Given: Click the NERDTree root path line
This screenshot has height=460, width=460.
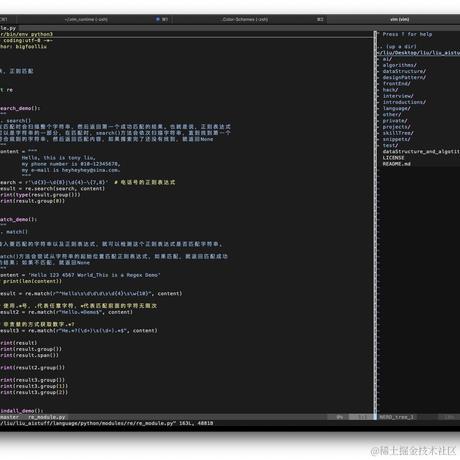Looking at the screenshot, I should point(418,53).
